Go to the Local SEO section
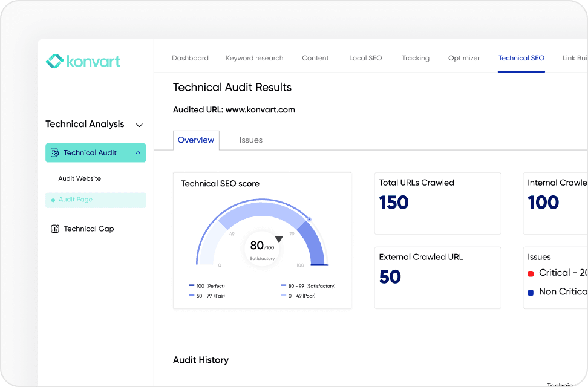 click(x=365, y=58)
